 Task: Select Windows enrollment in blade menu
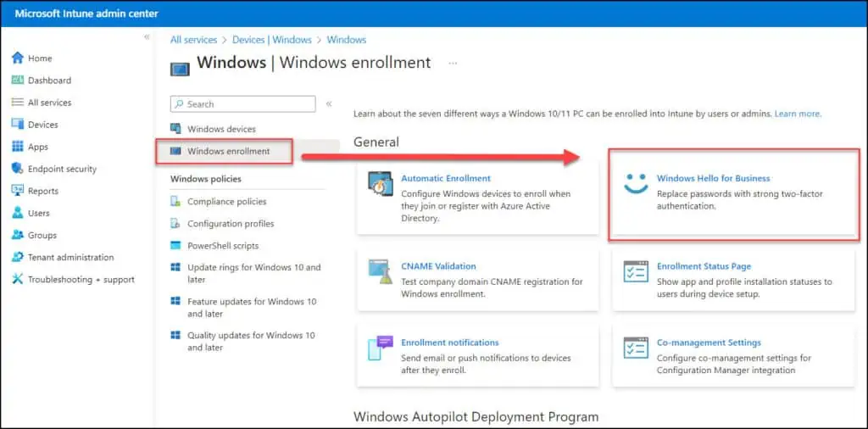click(229, 151)
